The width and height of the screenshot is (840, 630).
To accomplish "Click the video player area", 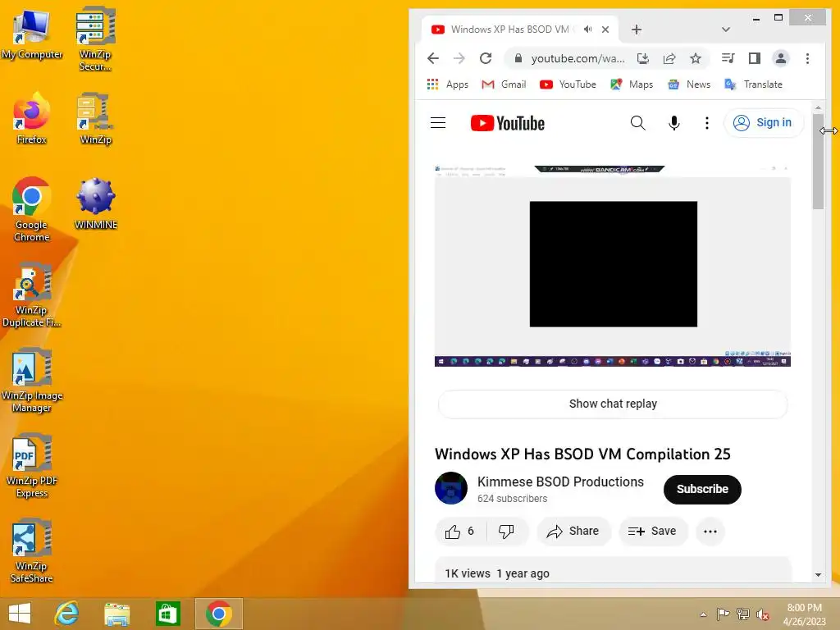I will click(x=612, y=266).
